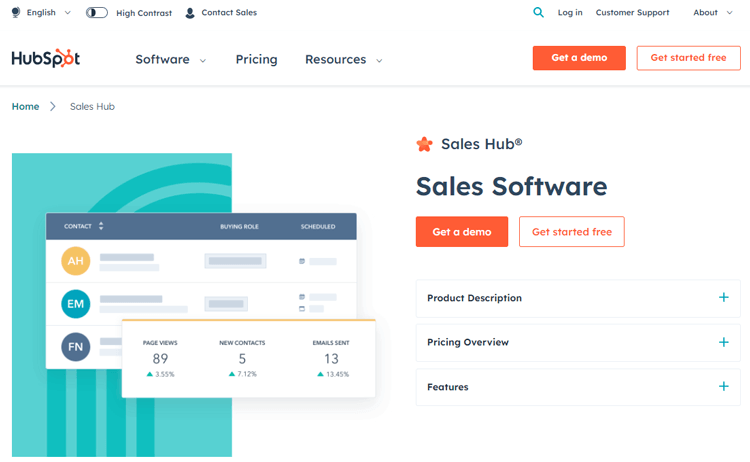Click Get started free below Sales Software
Image resolution: width=750 pixels, height=462 pixels.
point(572,231)
